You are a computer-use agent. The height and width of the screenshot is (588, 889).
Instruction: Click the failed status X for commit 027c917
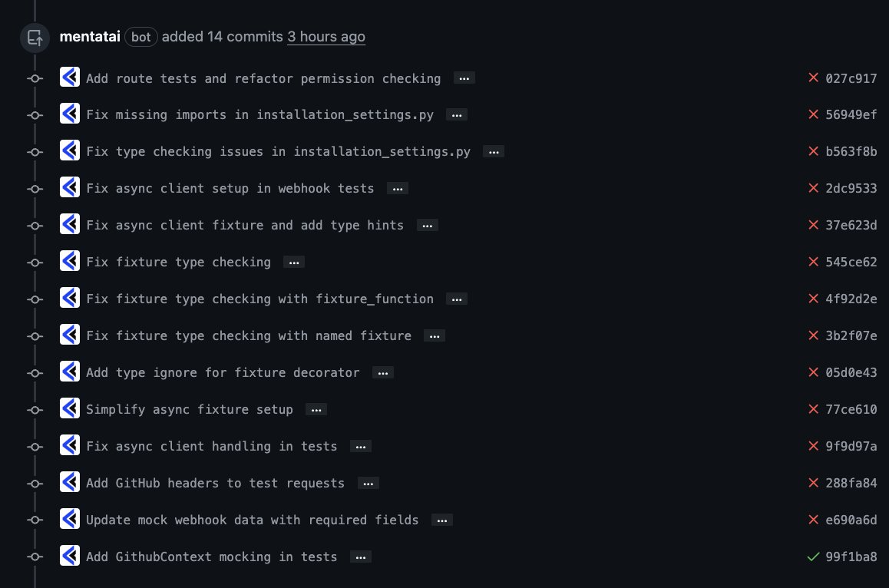click(813, 78)
